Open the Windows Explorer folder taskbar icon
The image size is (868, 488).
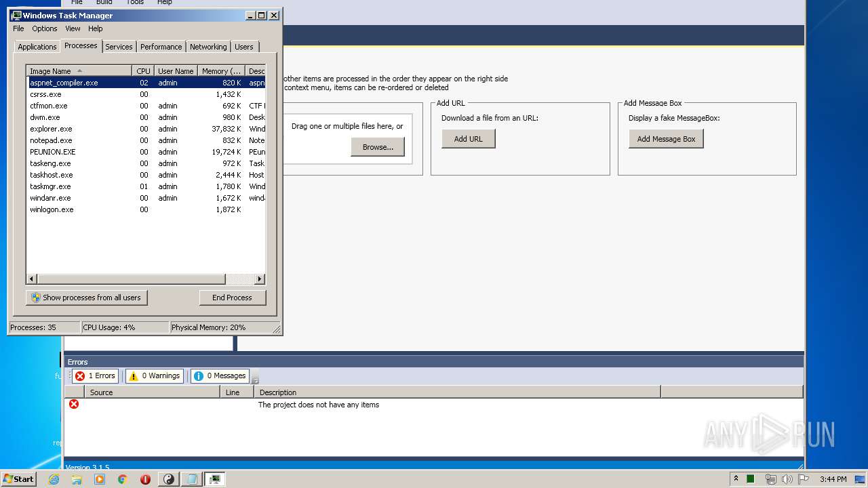(x=77, y=479)
